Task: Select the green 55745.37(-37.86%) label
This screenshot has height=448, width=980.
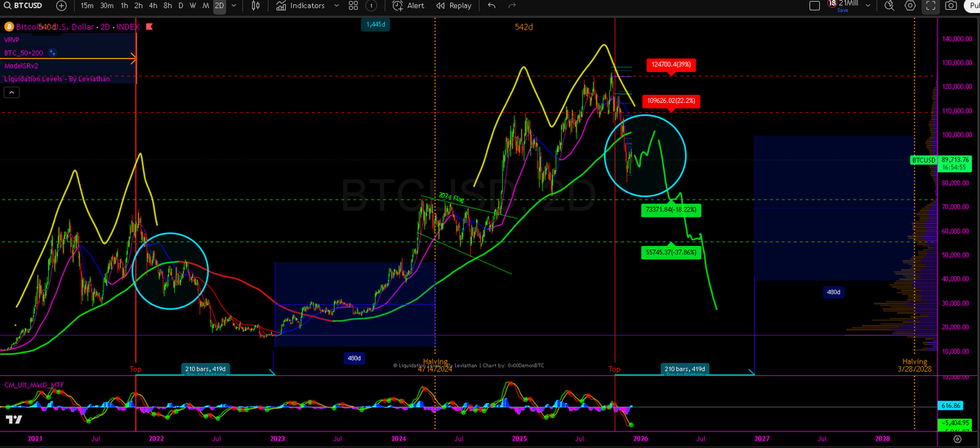Action: pos(671,253)
